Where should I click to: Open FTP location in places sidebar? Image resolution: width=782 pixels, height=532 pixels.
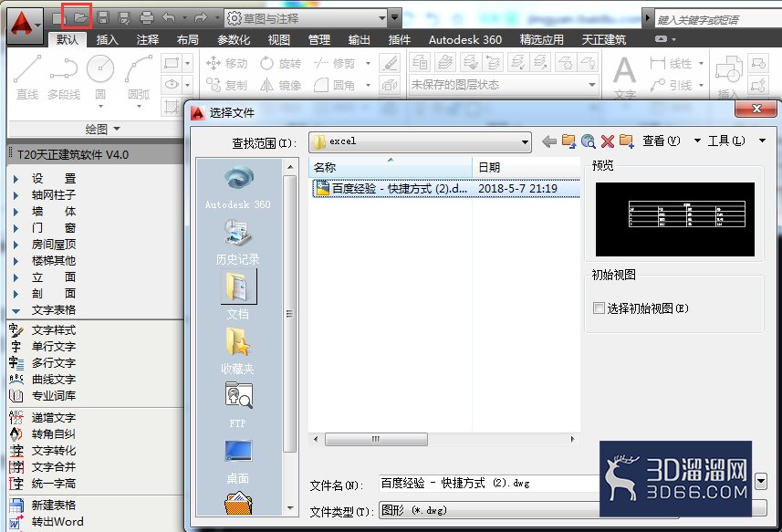click(x=238, y=405)
